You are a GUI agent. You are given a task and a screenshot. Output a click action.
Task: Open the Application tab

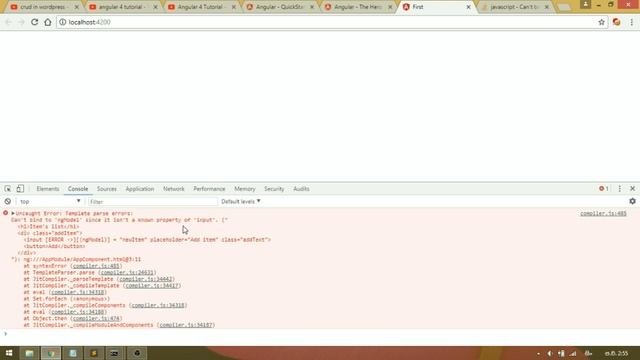140,189
